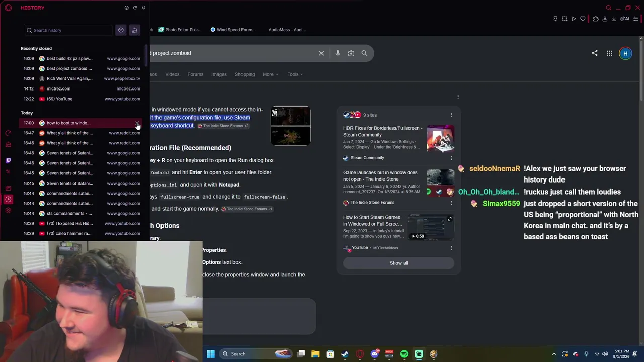Submit search with the magnifier icon
This screenshot has width=644, height=362.
coord(364,53)
